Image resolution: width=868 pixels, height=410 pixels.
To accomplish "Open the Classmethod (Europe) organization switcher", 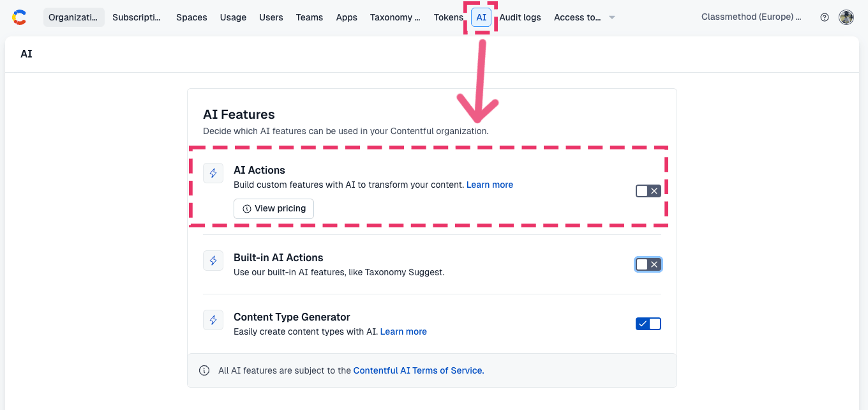I will click(x=751, y=17).
